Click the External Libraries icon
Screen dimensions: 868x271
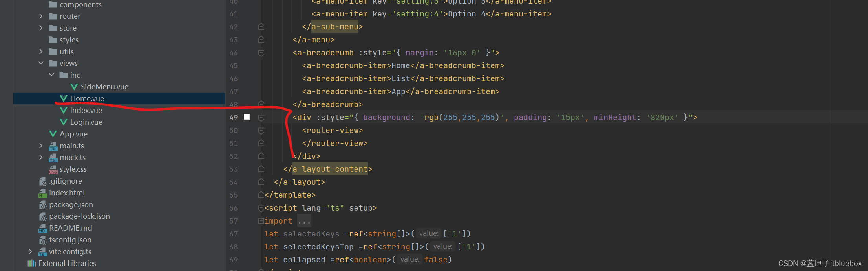pos(31,263)
